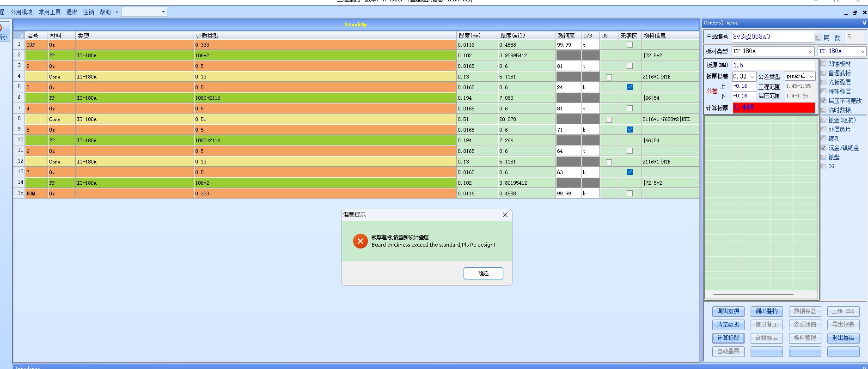Open the 公用模块 menu
This screenshot has height=369, width=868.
22,12
